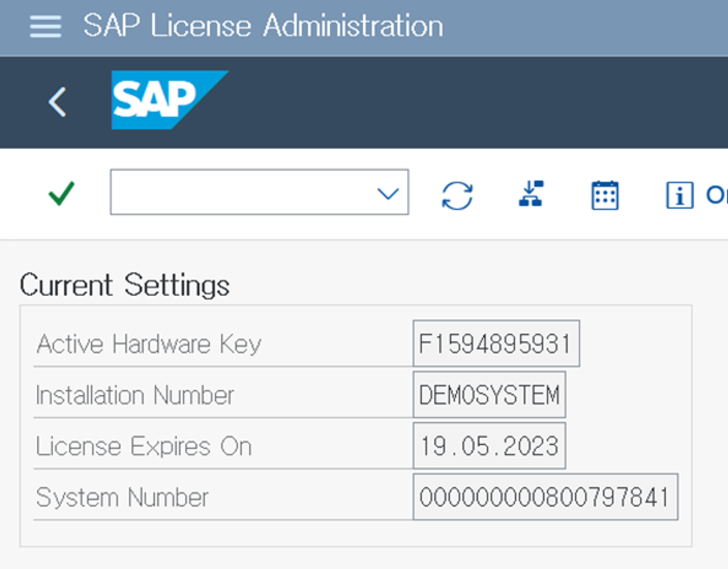The width and height of the screenshot is (728, 569).
Task: Click the Active Hardware Key label
Action: pos(149,344)
